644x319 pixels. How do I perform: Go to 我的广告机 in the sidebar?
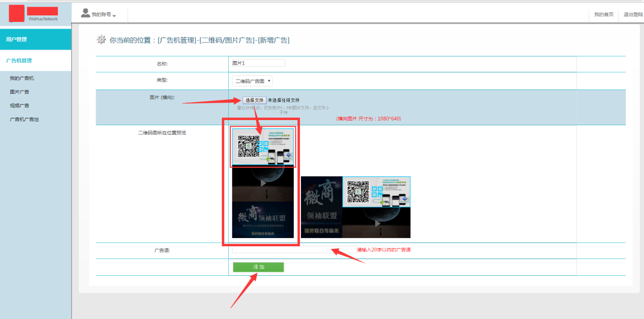[x=22, y=78]
